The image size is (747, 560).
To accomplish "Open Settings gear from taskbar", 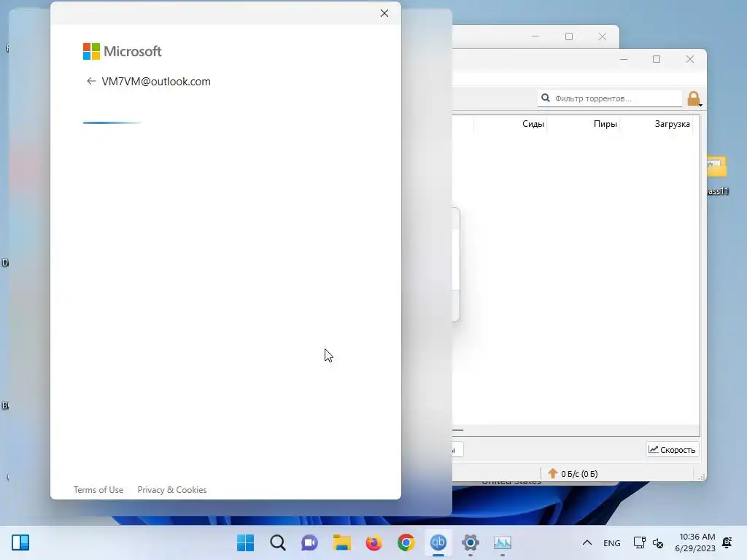I will click(471, 542).
